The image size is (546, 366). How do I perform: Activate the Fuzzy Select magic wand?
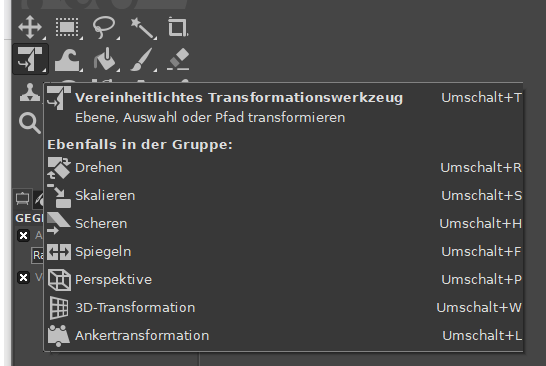click(141, 27)
